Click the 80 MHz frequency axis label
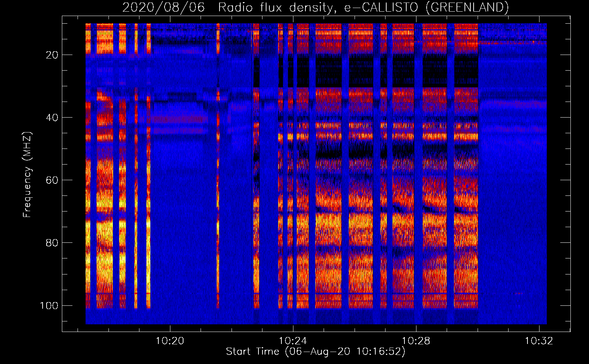The height and width of the screenshot is (364, 589). (x=52, y=243)
